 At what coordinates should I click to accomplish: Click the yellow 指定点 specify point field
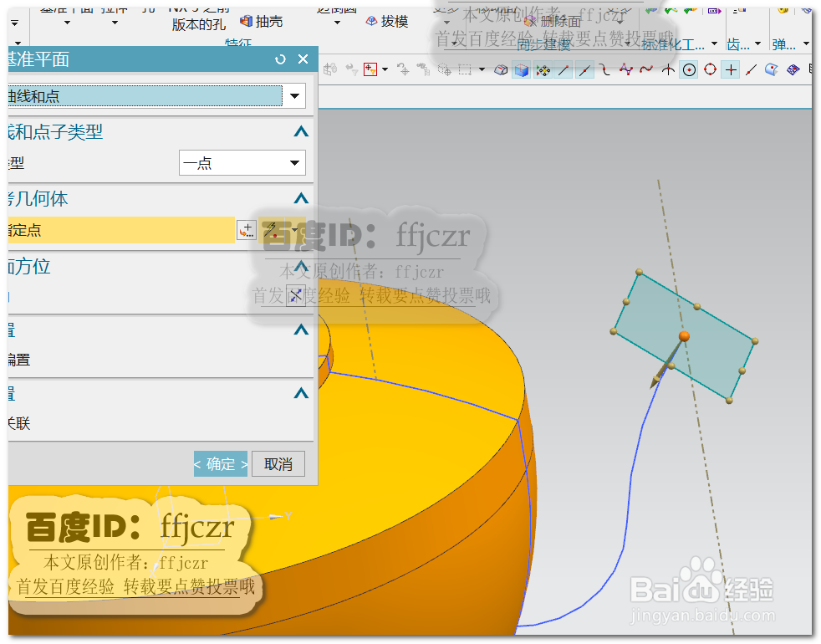(121, 230)
